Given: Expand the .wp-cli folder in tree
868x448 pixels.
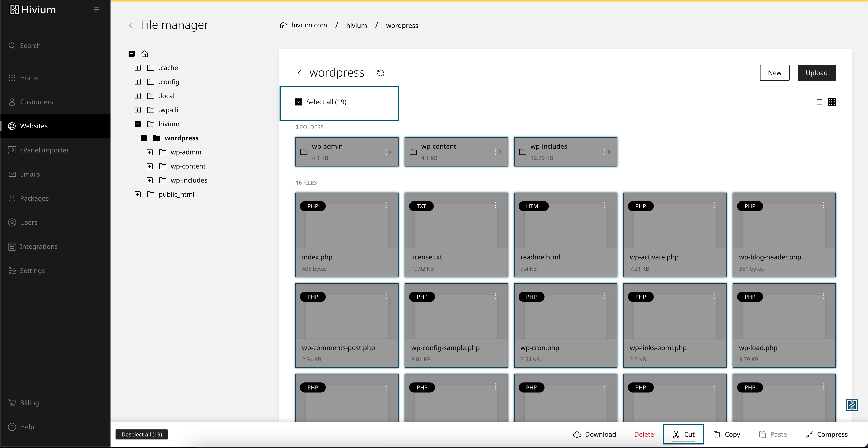Looking at the screenshot, I should 137,110.
